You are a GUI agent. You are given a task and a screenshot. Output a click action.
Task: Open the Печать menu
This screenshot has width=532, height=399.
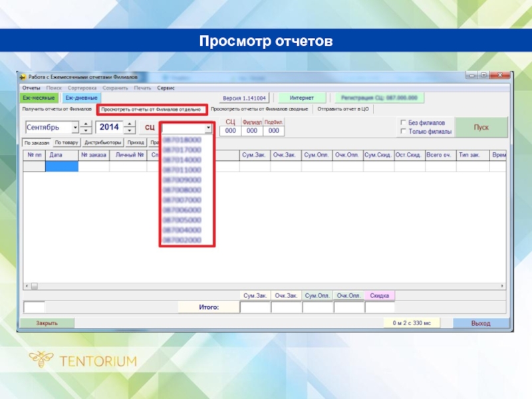(142, 88)
